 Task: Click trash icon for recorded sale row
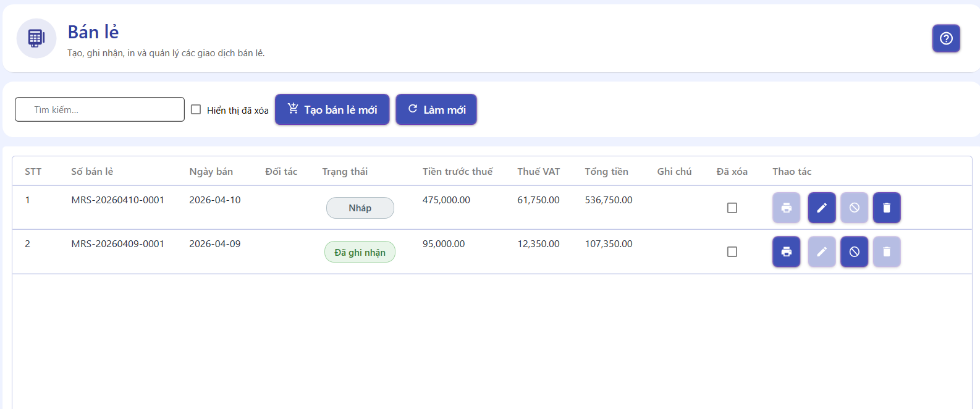coord(886,251)
